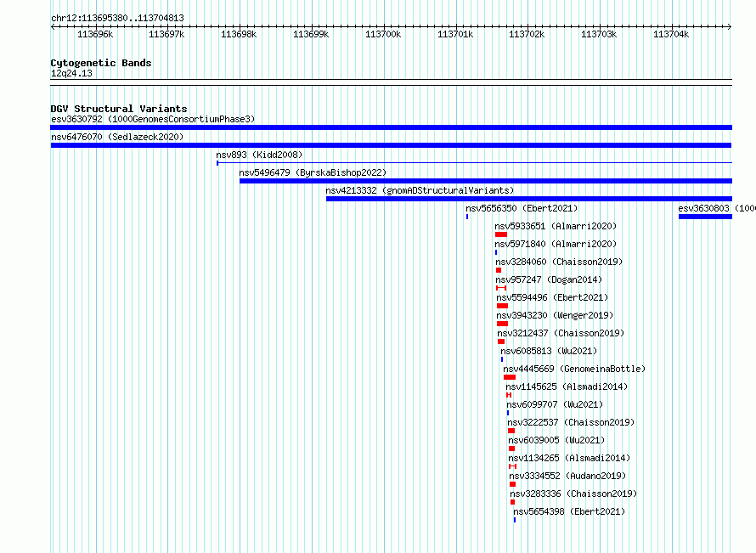Image resolution: width=756 pixels, height=553 pixels.
Task: Click the chr12:113695380..113704813 coordinates text
Action: [117, 19]
